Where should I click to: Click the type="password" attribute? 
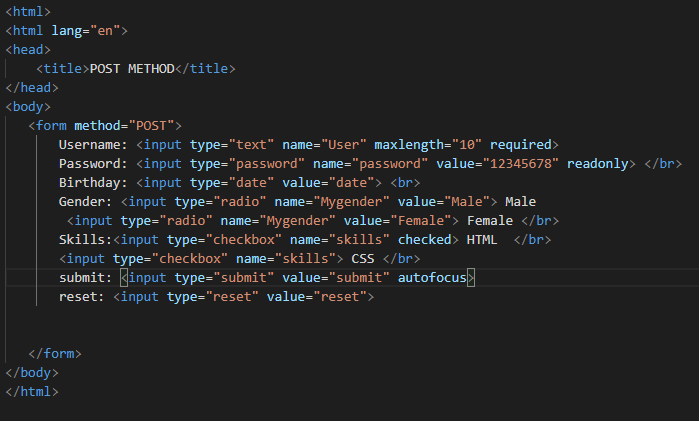point(247,164)
